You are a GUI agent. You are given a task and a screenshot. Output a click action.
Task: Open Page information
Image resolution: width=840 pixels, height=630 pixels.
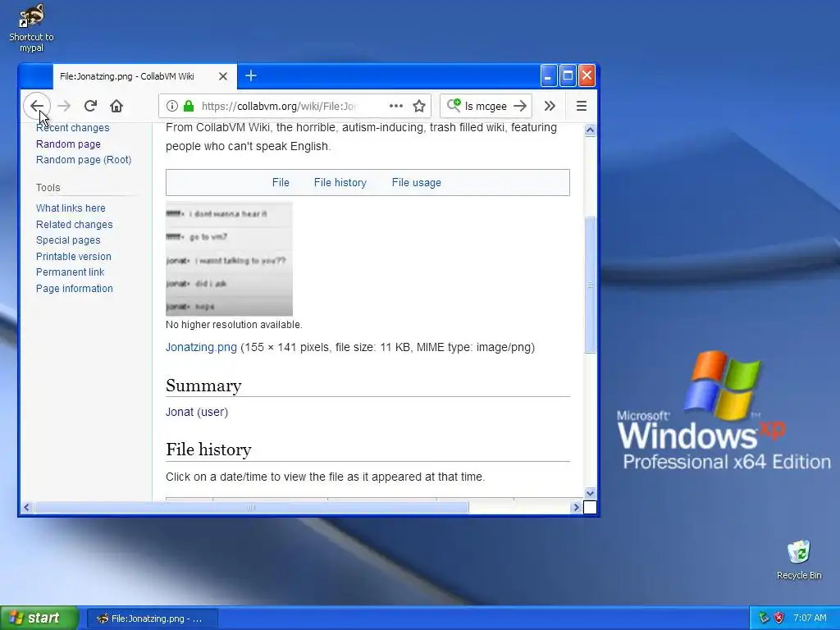75,289
